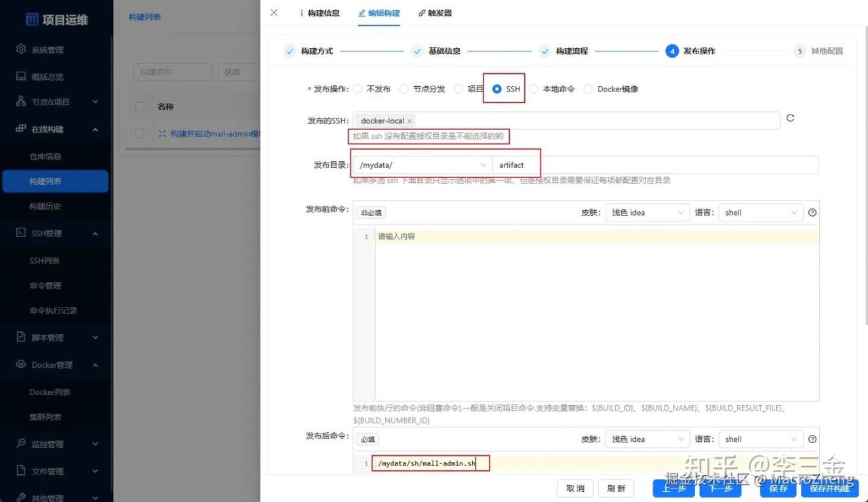Close the build edit drawer
This screenshot has width=868, height=502.
point(274,12)
